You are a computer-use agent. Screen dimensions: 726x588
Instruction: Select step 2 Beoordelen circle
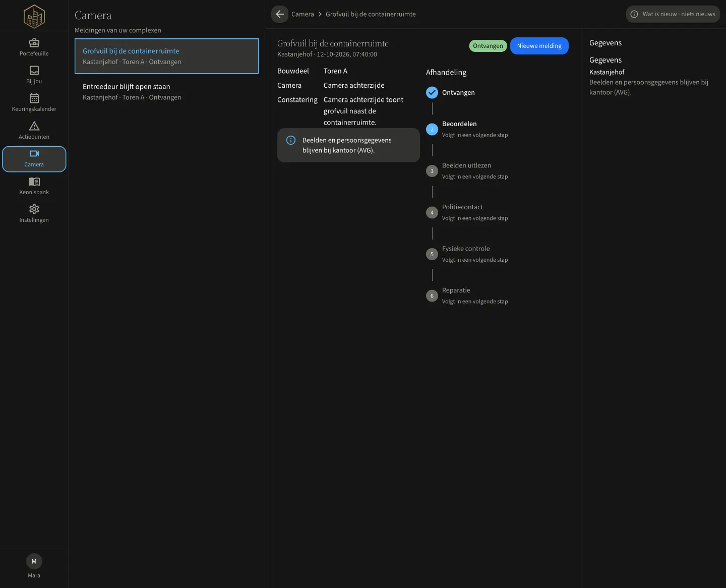[x=432, y=130]
